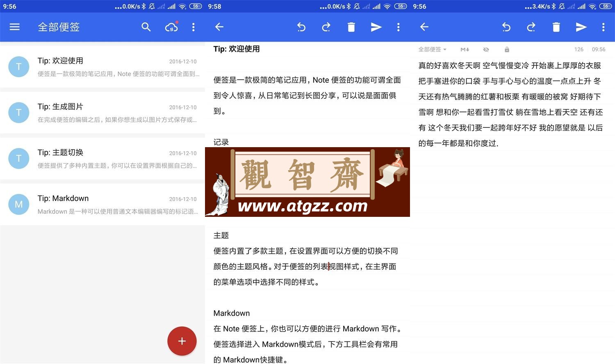
Task: Place the cursor in the 真的好喜欢冬天啊 text line
Action: (x=510, y=66)
